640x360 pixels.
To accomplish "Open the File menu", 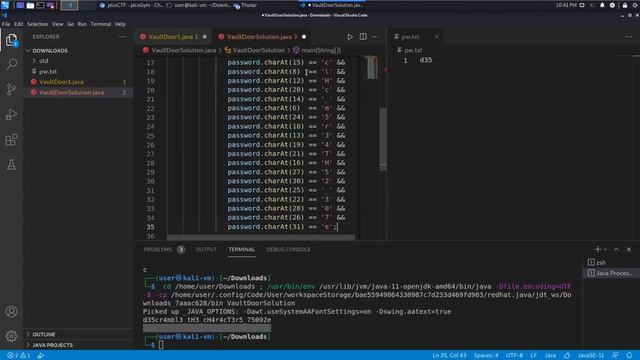I will point(6,24).
